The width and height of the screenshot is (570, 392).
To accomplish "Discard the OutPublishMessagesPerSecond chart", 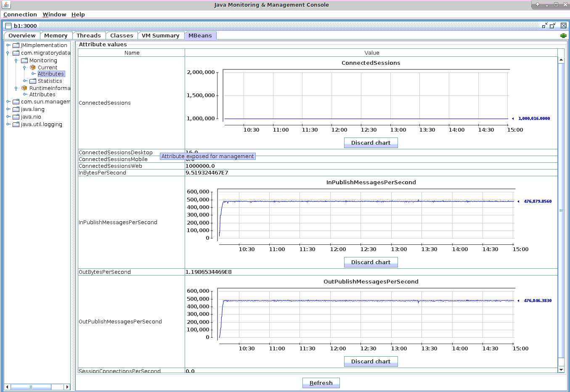I will 371,362.
